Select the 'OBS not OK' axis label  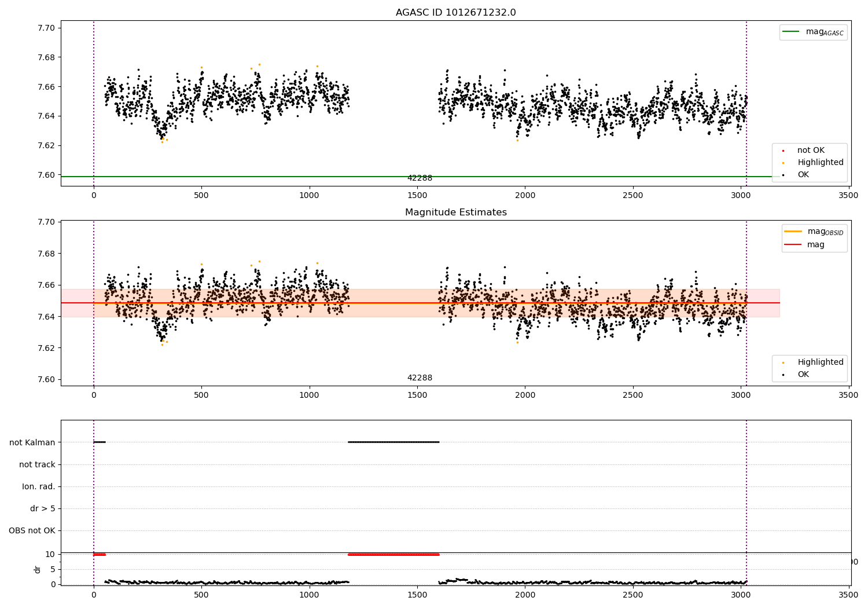tap(32, 531)
